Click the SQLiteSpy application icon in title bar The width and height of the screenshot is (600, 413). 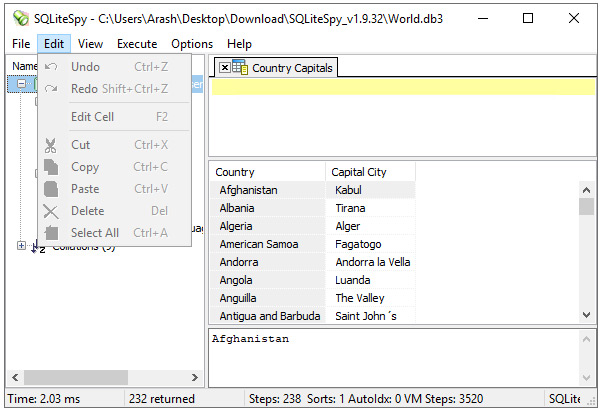[20, 18]
